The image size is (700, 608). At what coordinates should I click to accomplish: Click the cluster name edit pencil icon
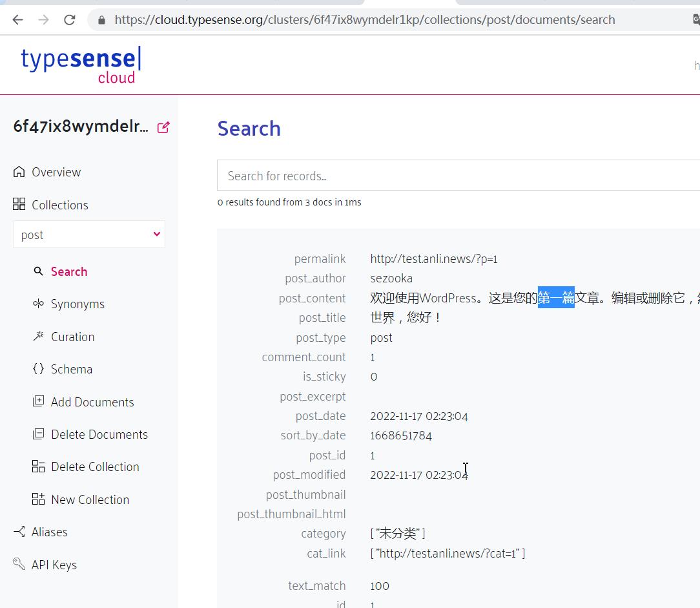(163, 127)
